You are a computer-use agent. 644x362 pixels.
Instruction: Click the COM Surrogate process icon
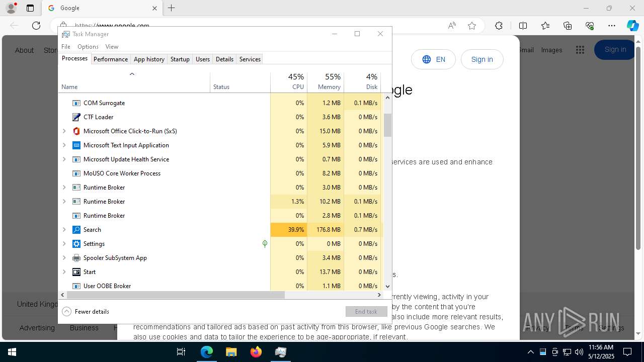[x=76, y=103]
